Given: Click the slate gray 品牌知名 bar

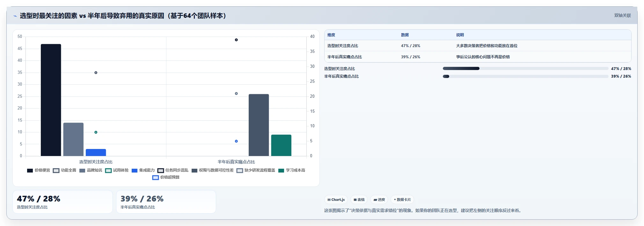Looking at the screenshot, I should (x=73, y=139).
